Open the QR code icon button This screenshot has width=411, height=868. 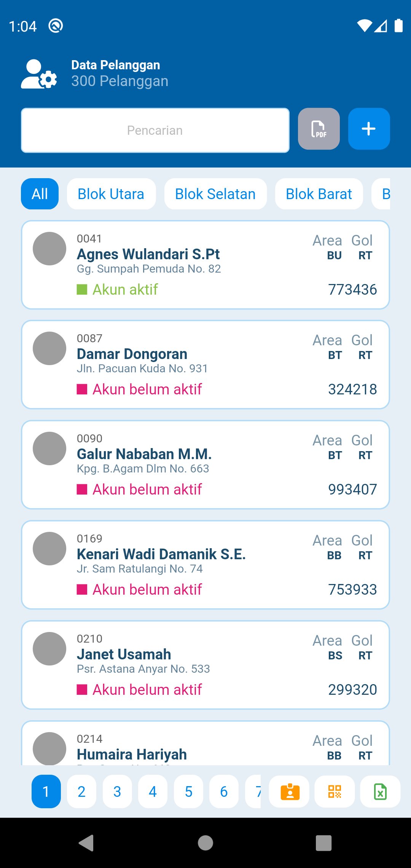(x=335, y=791)
